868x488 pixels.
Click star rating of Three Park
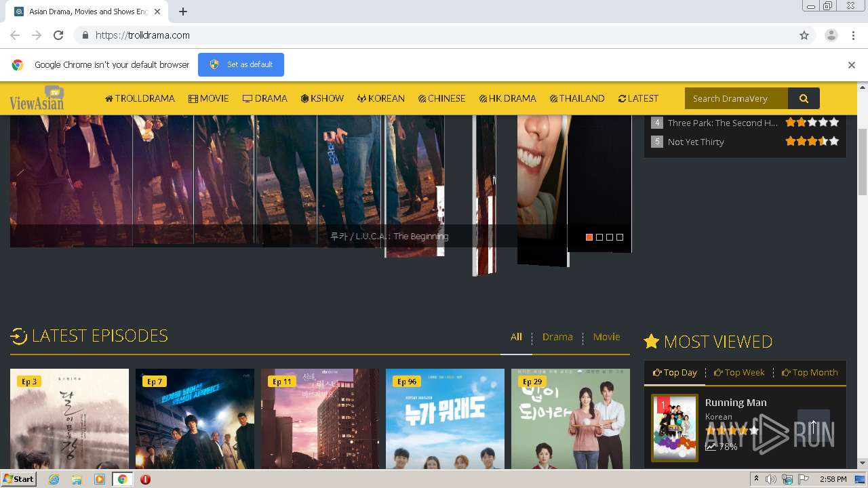pyautogui.click(x=812, y=122)
